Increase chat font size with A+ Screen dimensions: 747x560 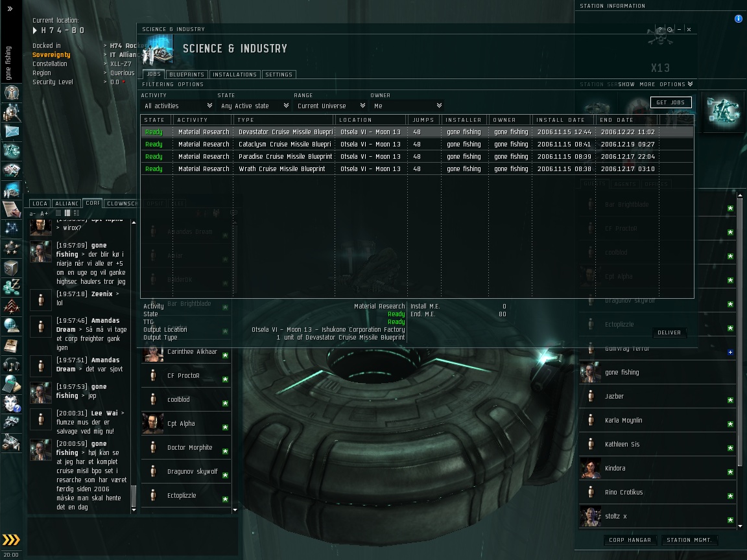pos(44,214)
